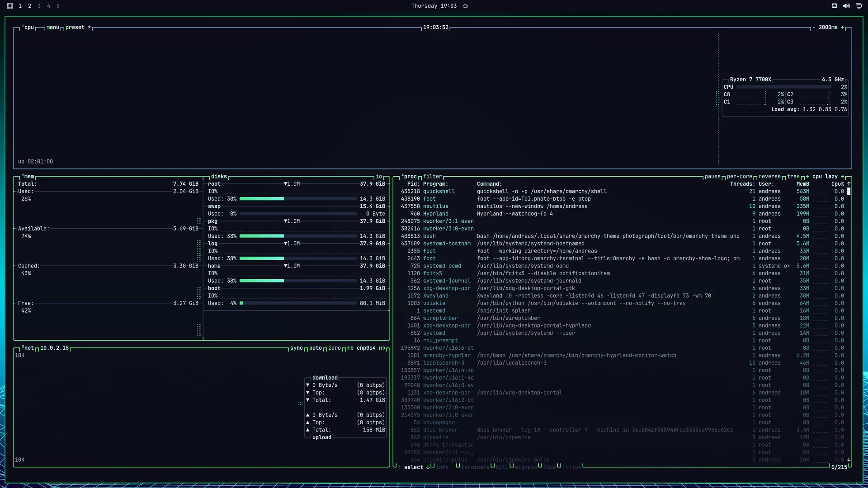Enable tree view in process list
The width and height of the screenshot is (868, 488).
(793, 177)
